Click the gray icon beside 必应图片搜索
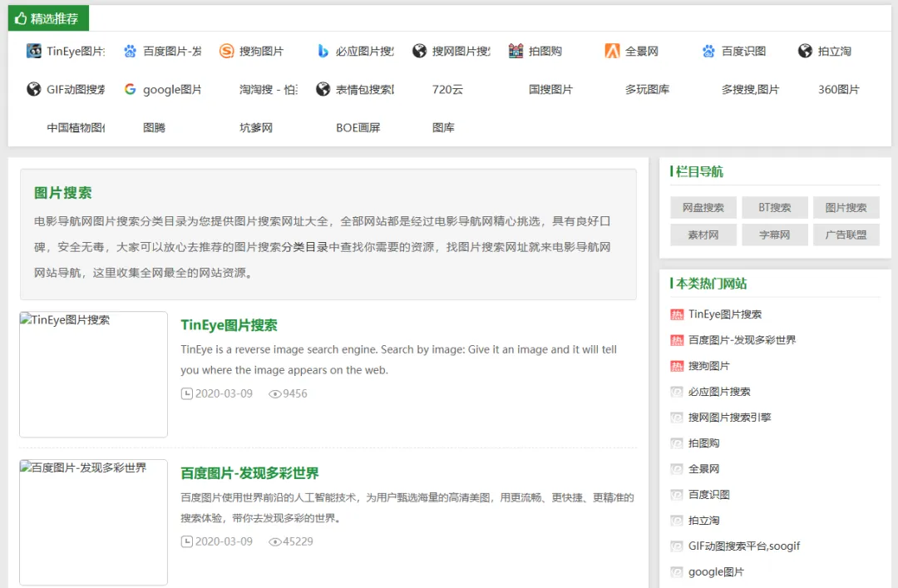This screenshot has height=588, width=898. pos(677,392)
